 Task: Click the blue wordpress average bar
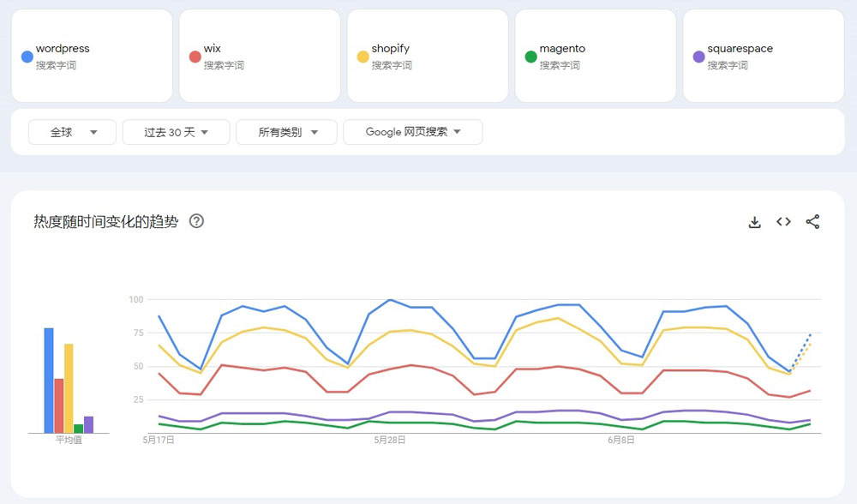[49, 381]
